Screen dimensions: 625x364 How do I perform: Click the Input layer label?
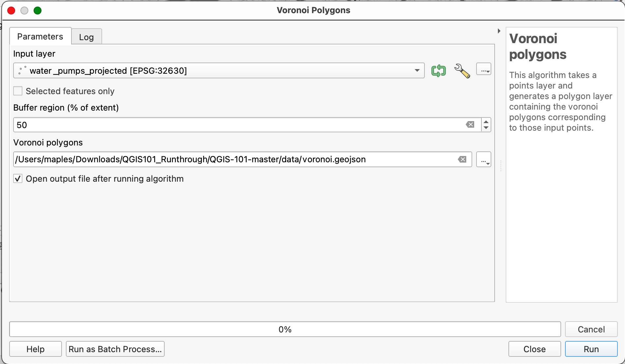click(34, 54)
